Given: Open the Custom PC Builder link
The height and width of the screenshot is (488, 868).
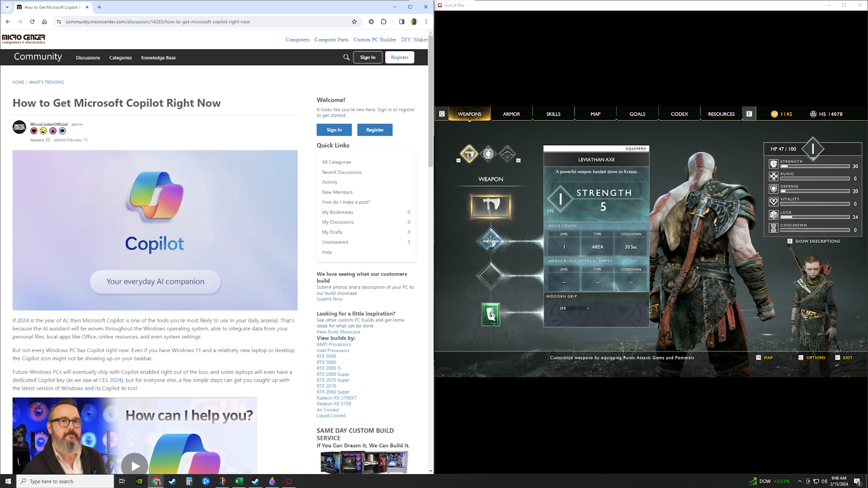Looking at the screenshot, I should (375, 40).
